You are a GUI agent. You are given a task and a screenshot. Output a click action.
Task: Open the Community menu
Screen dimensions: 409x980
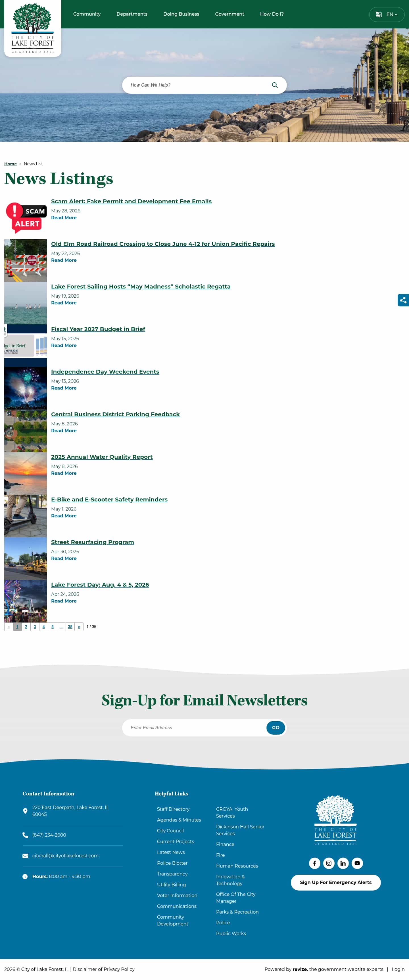tap(87, 14)
